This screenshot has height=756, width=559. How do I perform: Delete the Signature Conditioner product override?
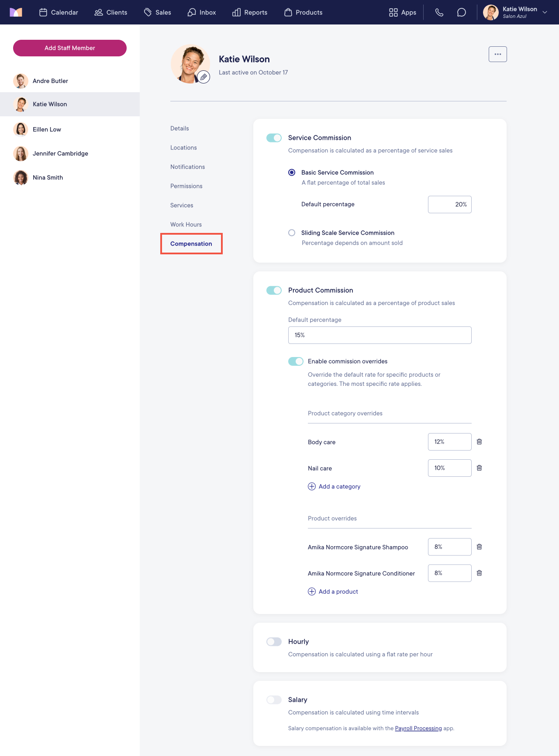[x=479, y=573]
